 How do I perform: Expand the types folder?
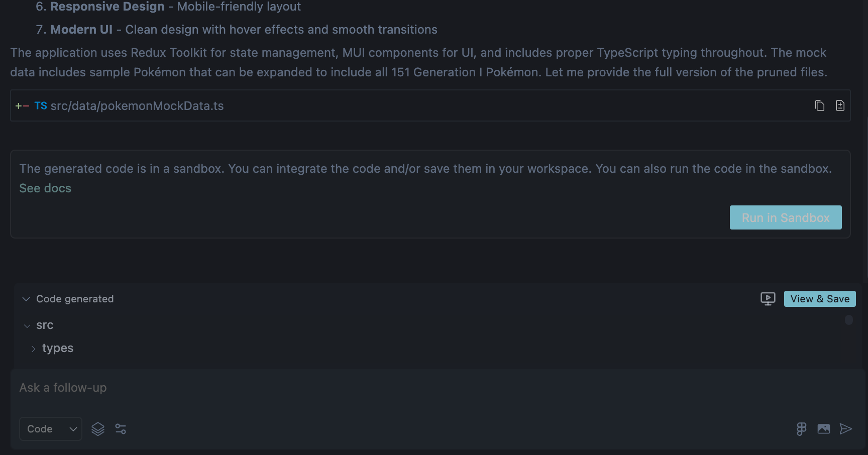33,349
